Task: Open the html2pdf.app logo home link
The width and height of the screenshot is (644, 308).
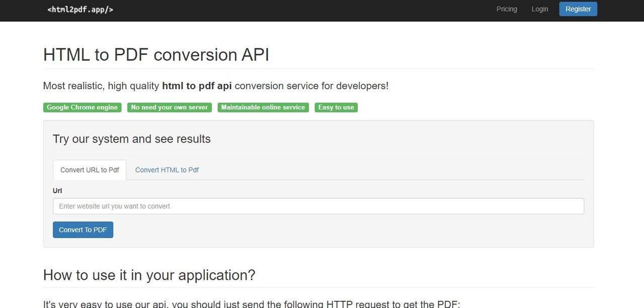Action: coord(80,9)
